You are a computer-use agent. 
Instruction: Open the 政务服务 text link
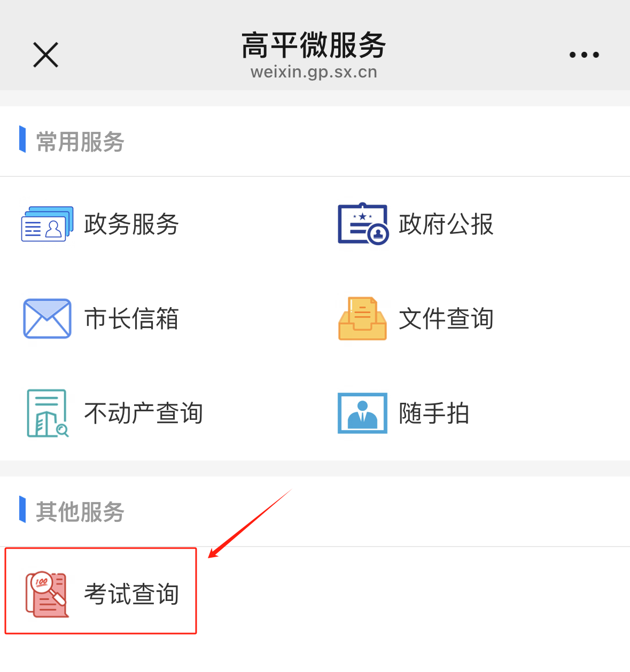click(x=131, y=224)
